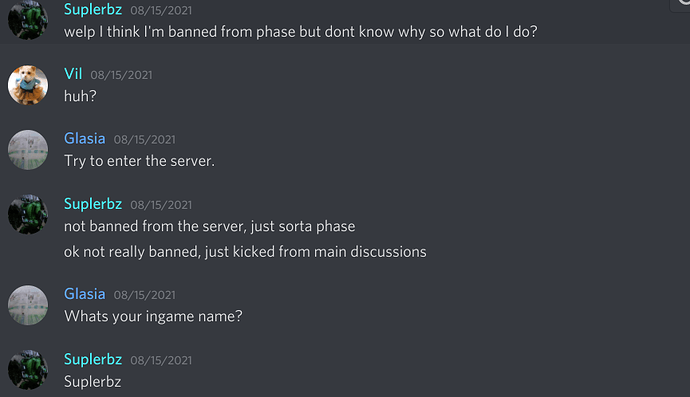The width and height of the screenshot is (690, 397).
Task: Click Suplerbz's avatar next to 'not banned from the server'
Action: point(28,214)
